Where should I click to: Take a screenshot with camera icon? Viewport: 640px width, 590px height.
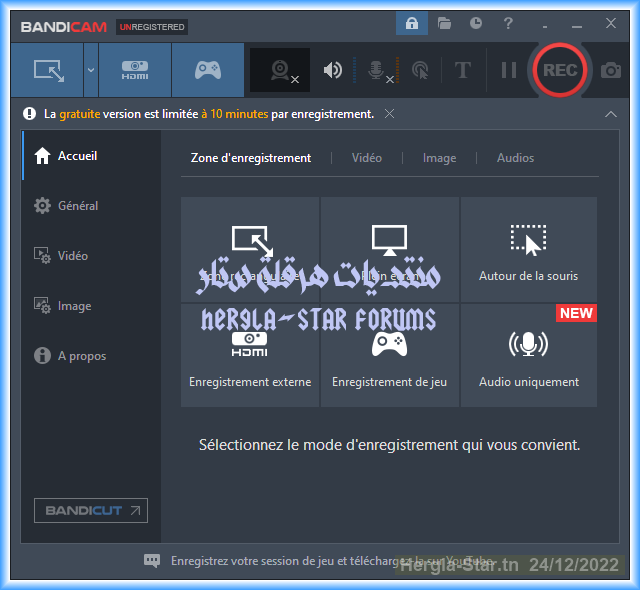pyautogui.click(x=611, y=70)
